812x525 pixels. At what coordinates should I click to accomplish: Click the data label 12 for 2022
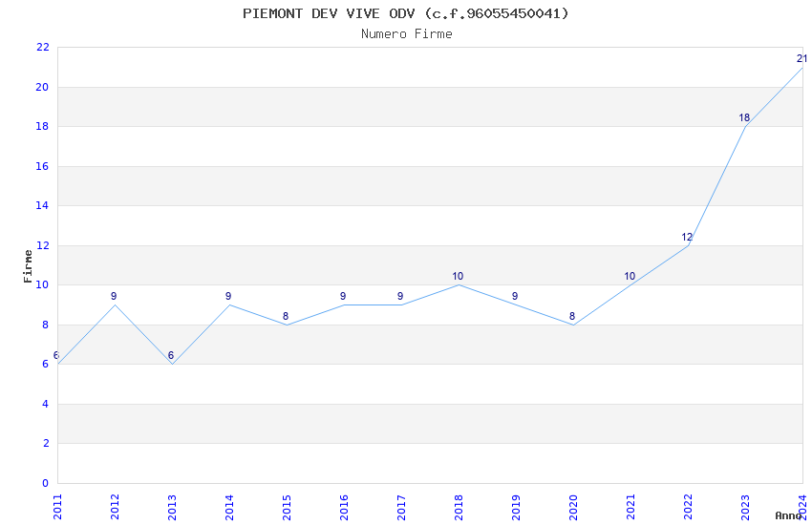click(x=687, y=237)
